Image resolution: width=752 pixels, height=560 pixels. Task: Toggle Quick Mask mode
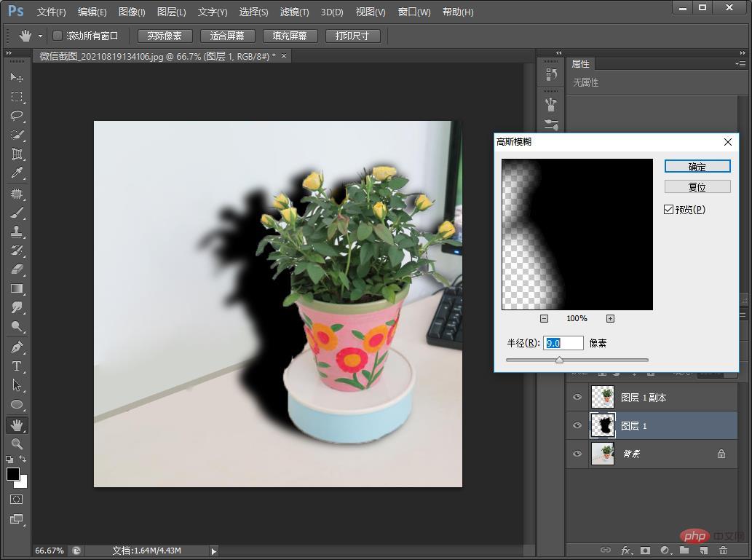click(16, 499)
